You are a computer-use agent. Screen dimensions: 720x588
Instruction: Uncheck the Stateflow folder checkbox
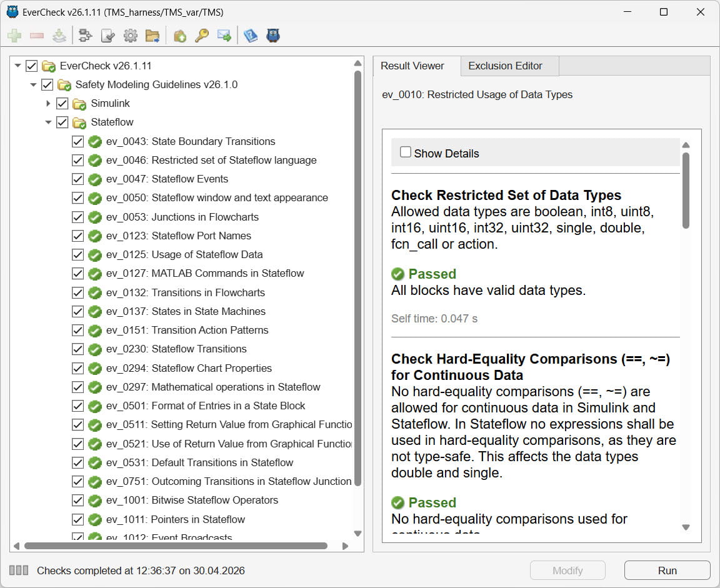62,122
